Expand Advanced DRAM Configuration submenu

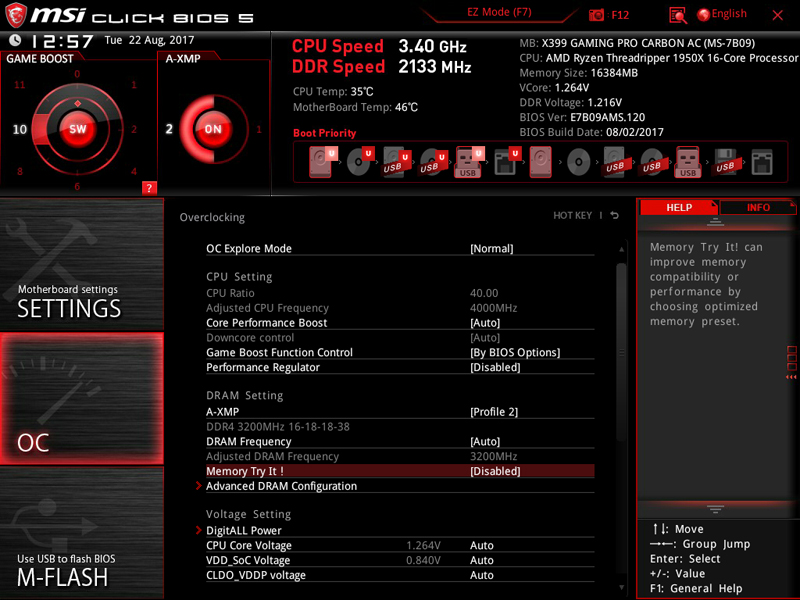281,486
